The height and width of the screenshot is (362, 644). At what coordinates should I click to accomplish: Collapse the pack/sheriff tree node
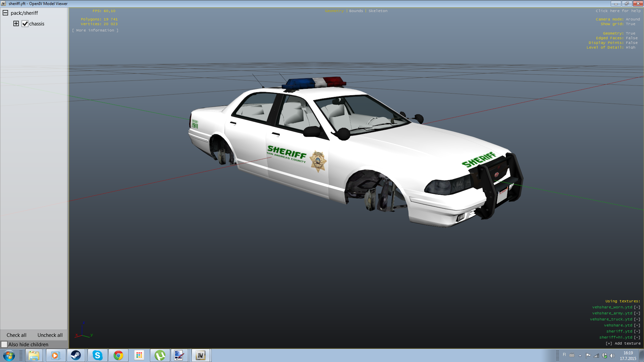tap(5, 13)
